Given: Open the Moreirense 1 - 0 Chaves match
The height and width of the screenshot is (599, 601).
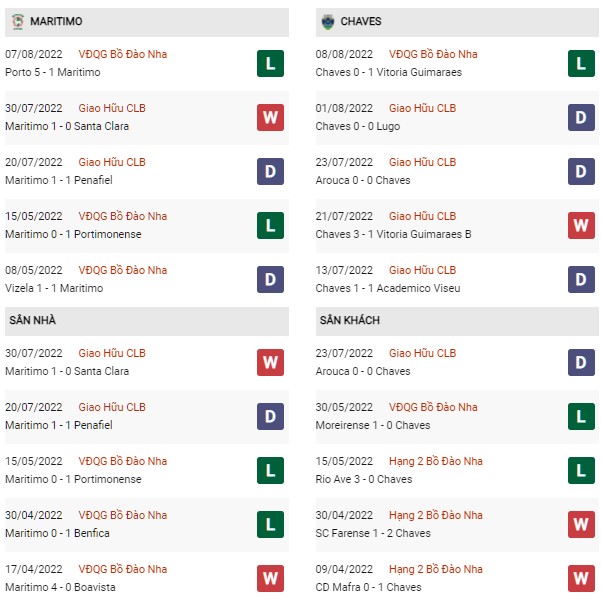Looking at the screenshot, I should [373, 425].
